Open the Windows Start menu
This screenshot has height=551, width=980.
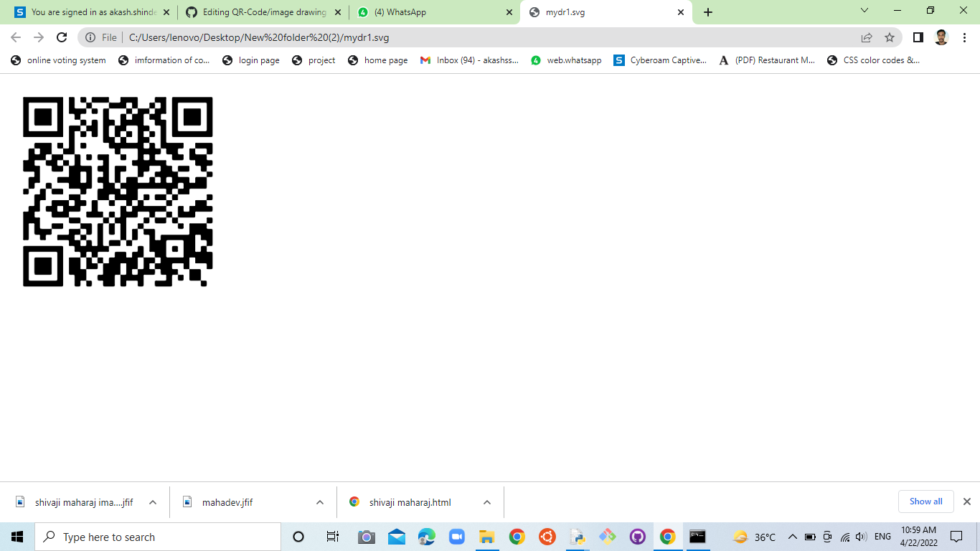coord(17,537)
